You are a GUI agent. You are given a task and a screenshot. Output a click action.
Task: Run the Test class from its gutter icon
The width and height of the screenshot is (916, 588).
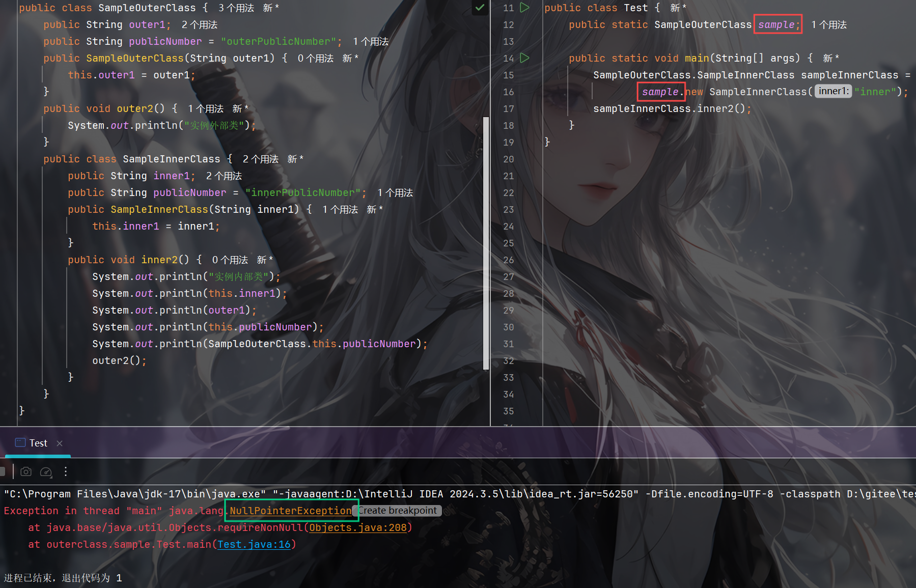click(x=525, y=8)
